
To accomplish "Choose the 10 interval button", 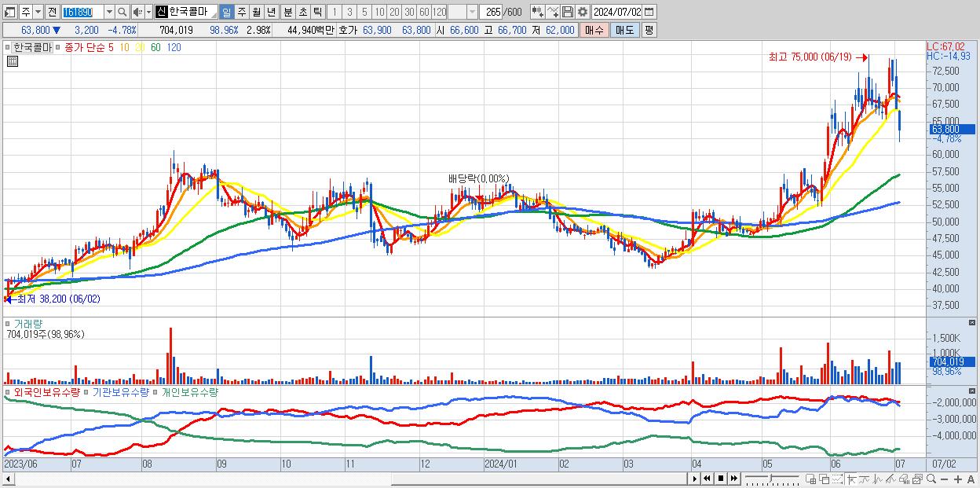I will [x=379, y=12].
